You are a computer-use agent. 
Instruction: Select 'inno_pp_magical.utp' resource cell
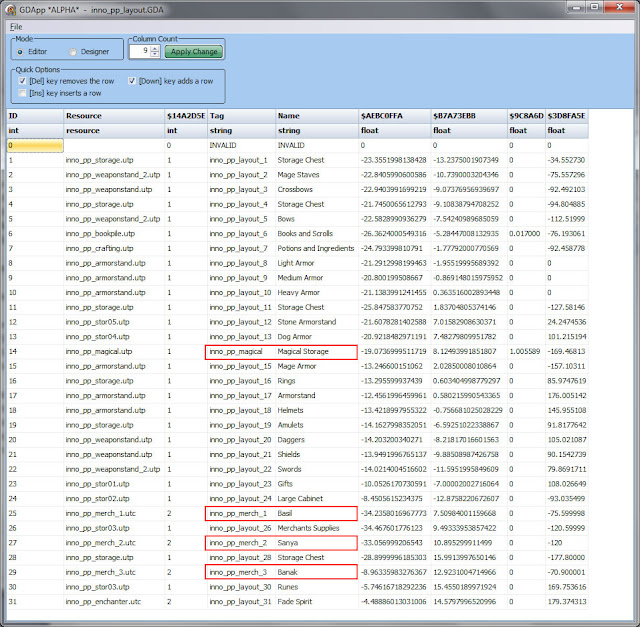tap(114, 351)
